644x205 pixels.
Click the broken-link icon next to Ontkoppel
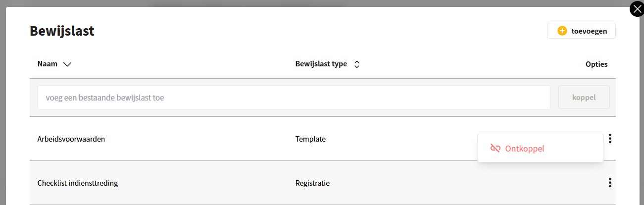[x=495, y=148]
